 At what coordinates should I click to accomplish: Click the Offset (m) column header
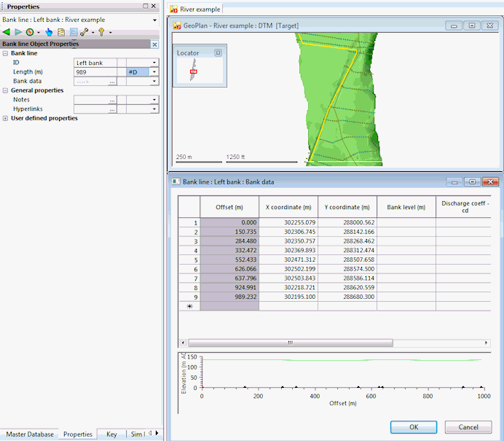coord(229,207)
